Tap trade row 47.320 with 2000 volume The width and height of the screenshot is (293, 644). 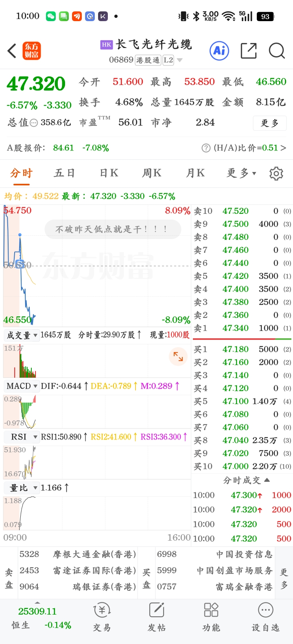(x=242, y=510)
